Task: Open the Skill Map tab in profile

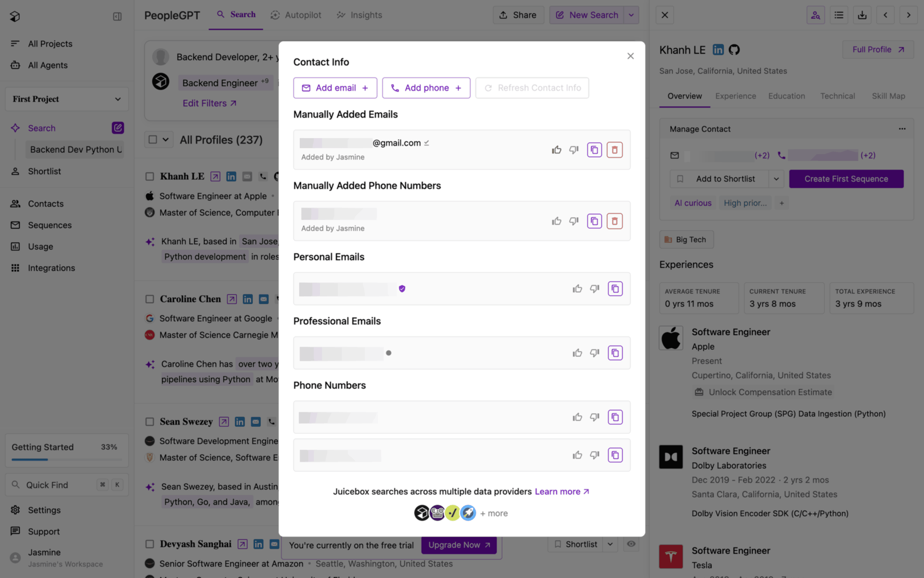Action: [888, 96]
